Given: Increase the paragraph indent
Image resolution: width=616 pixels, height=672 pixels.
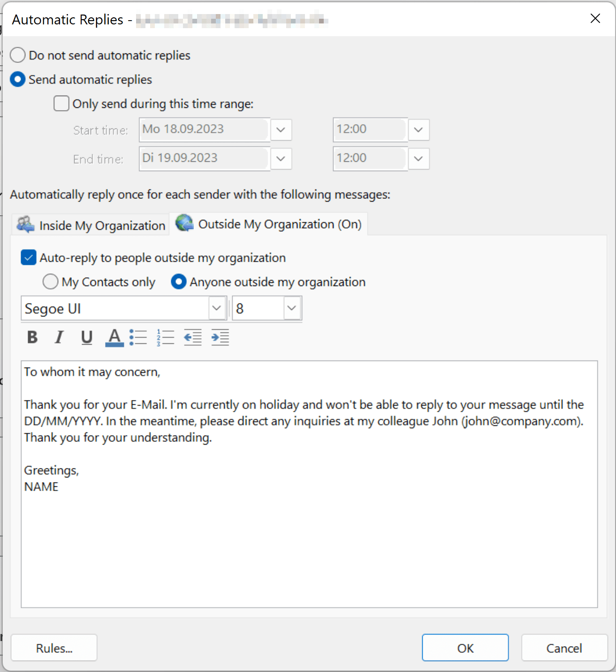Looking at the screenshot, I should coord(220,337).
